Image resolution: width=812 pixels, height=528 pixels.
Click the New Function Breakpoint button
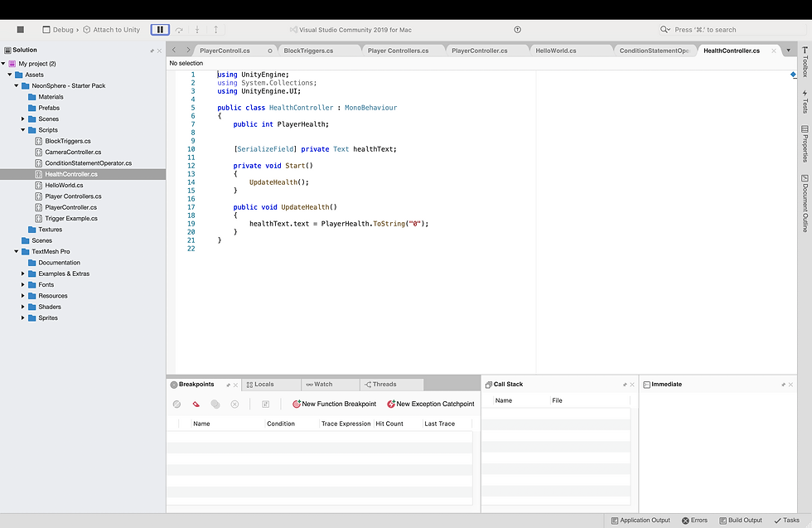334,404
